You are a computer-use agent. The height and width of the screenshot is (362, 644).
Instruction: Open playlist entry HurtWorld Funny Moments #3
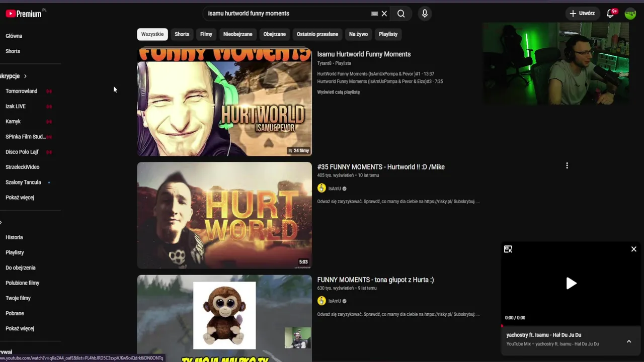coord(380,81)
